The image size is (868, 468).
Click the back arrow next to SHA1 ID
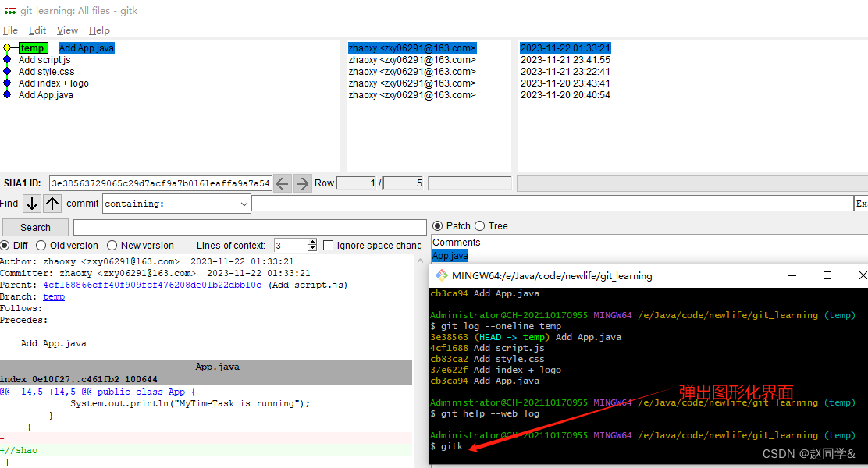tap(283, 183)
